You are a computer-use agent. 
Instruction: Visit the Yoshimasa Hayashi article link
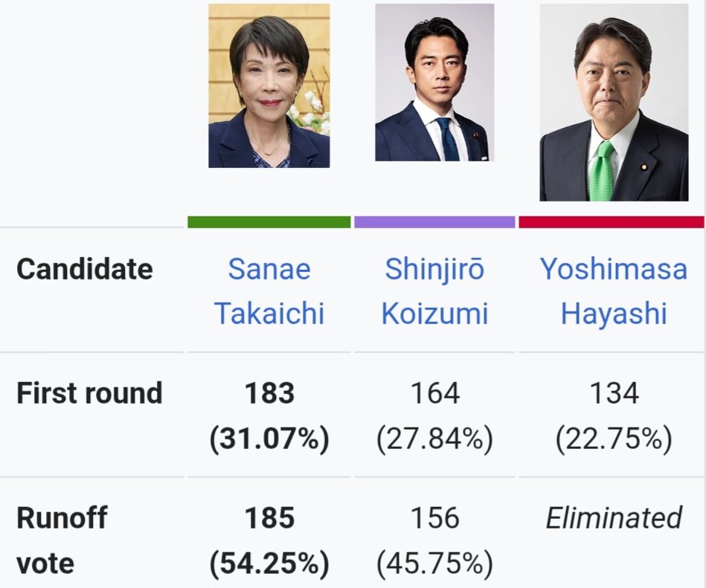tap(614, 291)
